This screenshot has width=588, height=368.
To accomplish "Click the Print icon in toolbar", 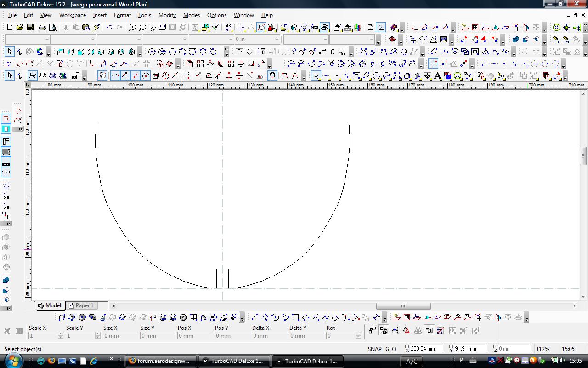I will [x=43, y=28].
